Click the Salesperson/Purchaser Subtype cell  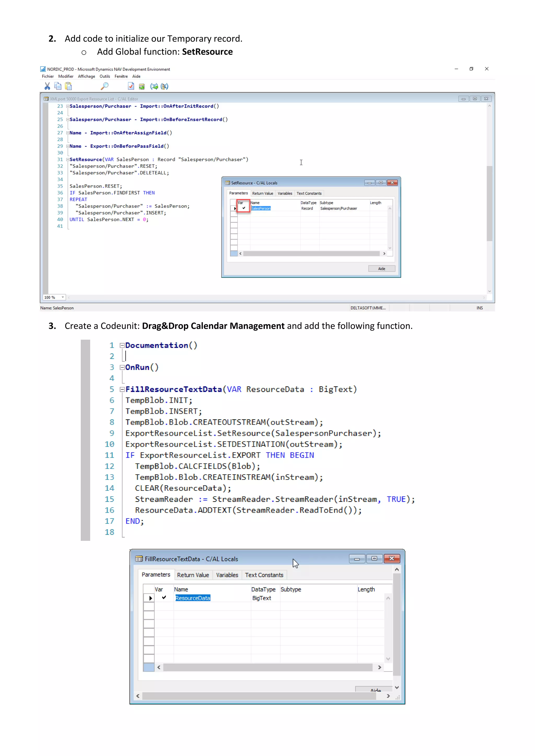tap(344, 208)
